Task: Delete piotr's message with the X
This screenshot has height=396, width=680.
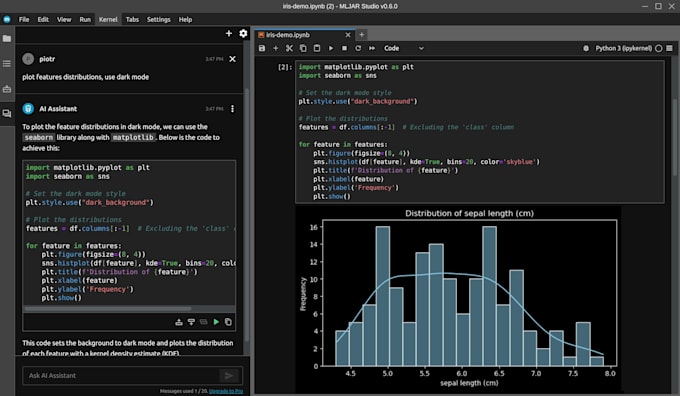Action: point(232,59)
